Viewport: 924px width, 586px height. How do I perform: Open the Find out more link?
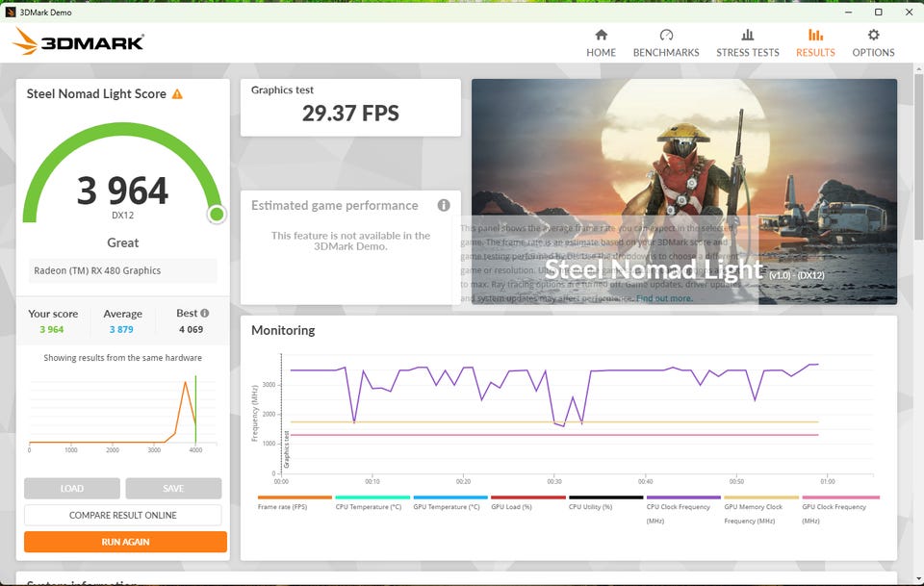coord(664,298)
